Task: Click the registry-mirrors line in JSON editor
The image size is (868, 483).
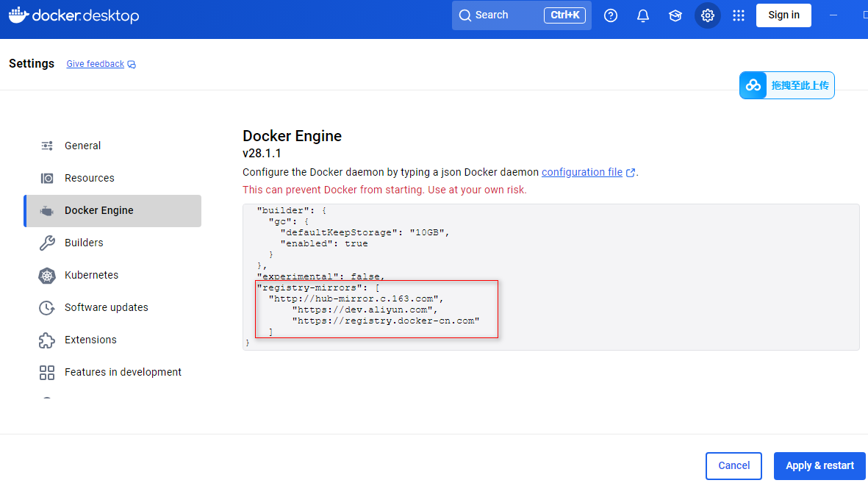Action: 318,287
